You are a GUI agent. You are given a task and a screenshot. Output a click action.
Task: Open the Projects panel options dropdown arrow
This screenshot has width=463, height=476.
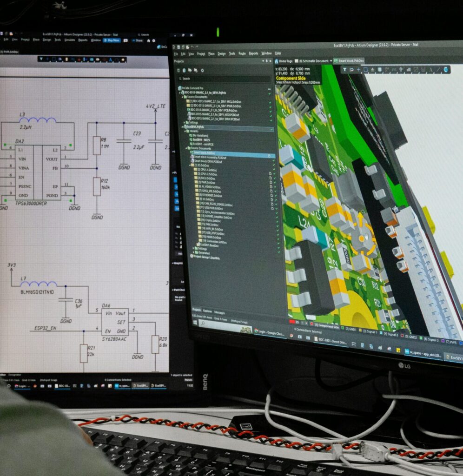(x=263, y=61)
